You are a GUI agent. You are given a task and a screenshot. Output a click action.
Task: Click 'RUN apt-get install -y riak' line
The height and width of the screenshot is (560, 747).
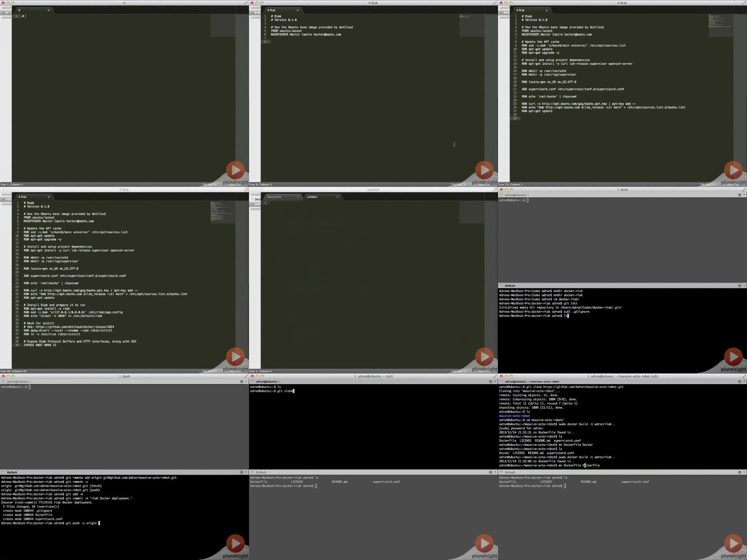[x=47, y=309]
